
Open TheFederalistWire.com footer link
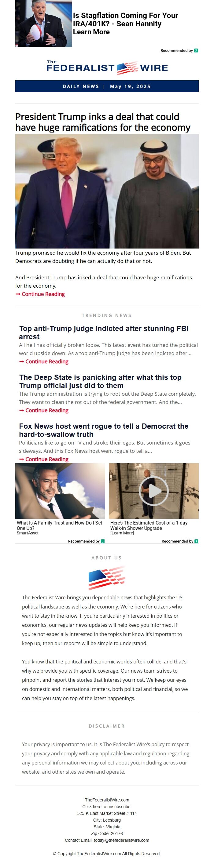107,800
